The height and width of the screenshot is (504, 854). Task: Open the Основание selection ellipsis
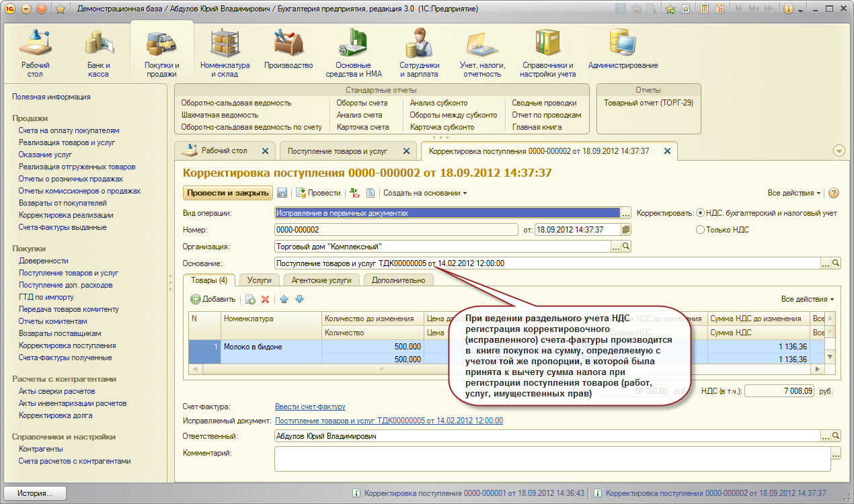click(826, 263)
